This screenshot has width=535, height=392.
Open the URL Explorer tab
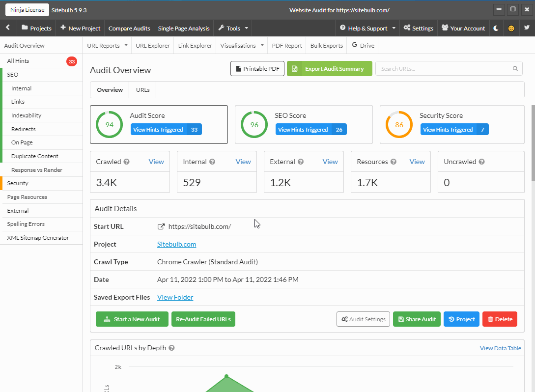152,45
